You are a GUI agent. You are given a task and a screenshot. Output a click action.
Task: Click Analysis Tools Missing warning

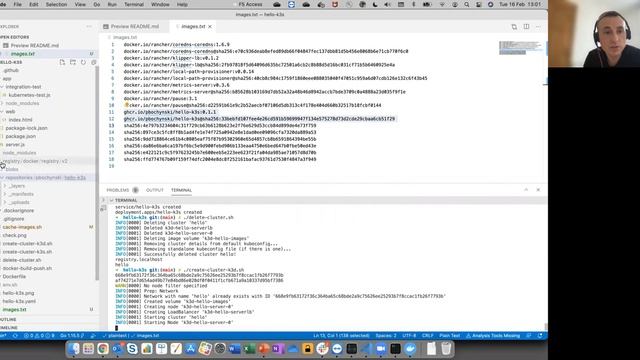coord(493,336)
